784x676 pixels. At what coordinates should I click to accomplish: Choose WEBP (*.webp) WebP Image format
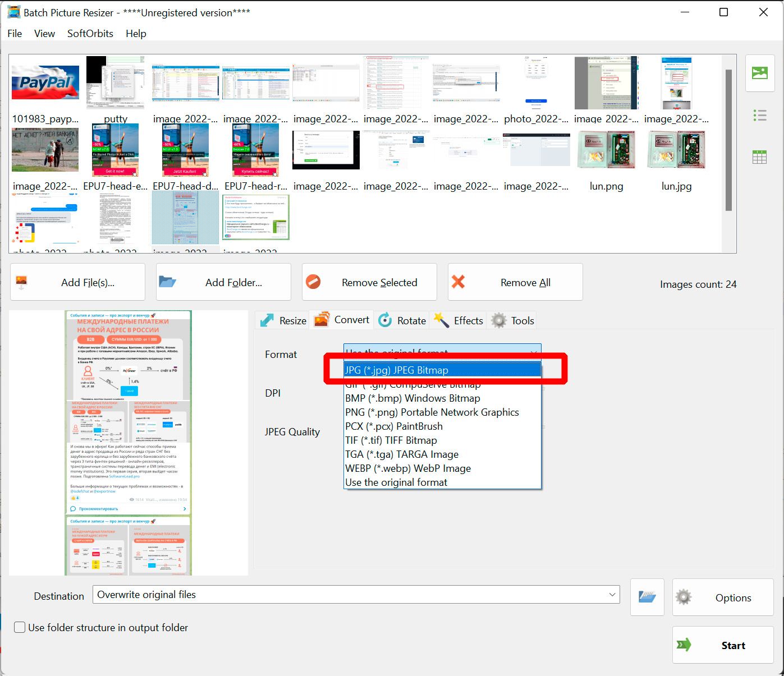(x=408, y=468)
